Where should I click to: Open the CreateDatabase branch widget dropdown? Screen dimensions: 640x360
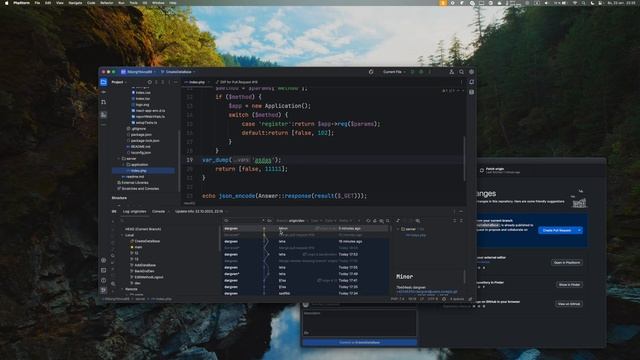tap(178, 72)
